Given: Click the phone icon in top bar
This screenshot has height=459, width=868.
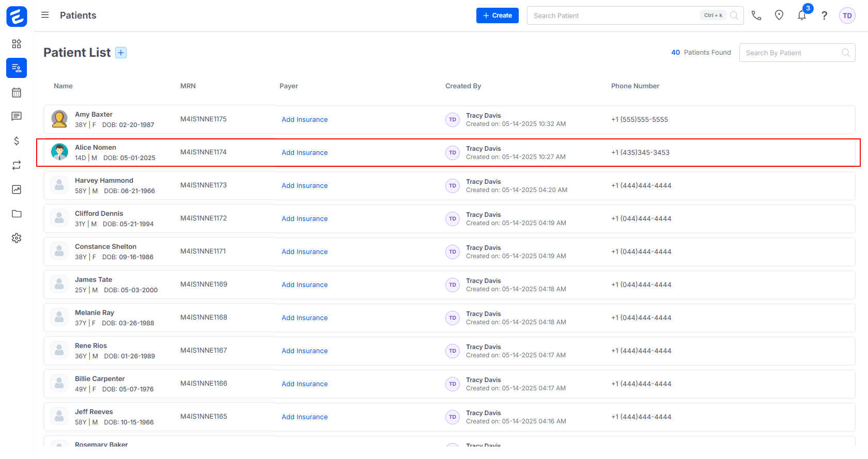Looking at the screenshot, I should coord(756,15).
